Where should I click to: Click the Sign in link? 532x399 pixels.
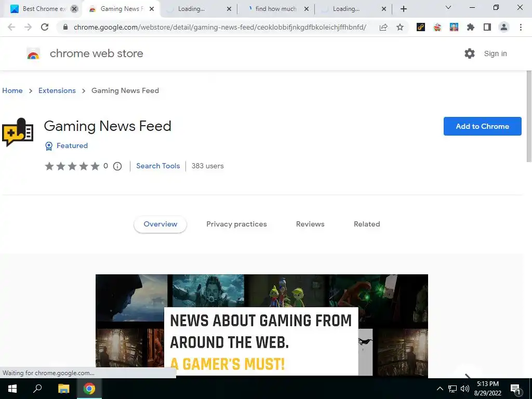[495, 54]
